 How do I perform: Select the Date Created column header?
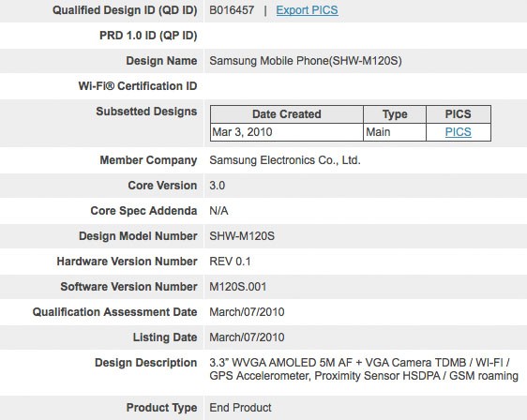tap(287, 114)
